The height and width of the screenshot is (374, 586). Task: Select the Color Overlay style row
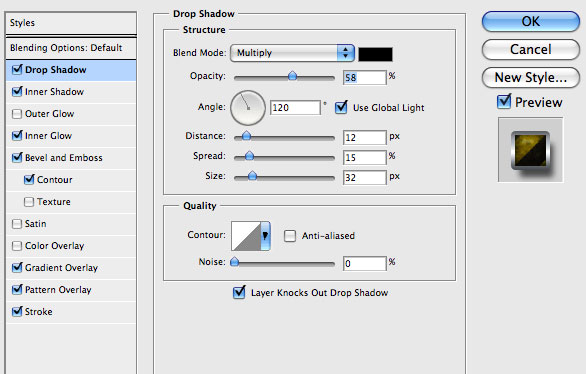[x=71, y=246]
